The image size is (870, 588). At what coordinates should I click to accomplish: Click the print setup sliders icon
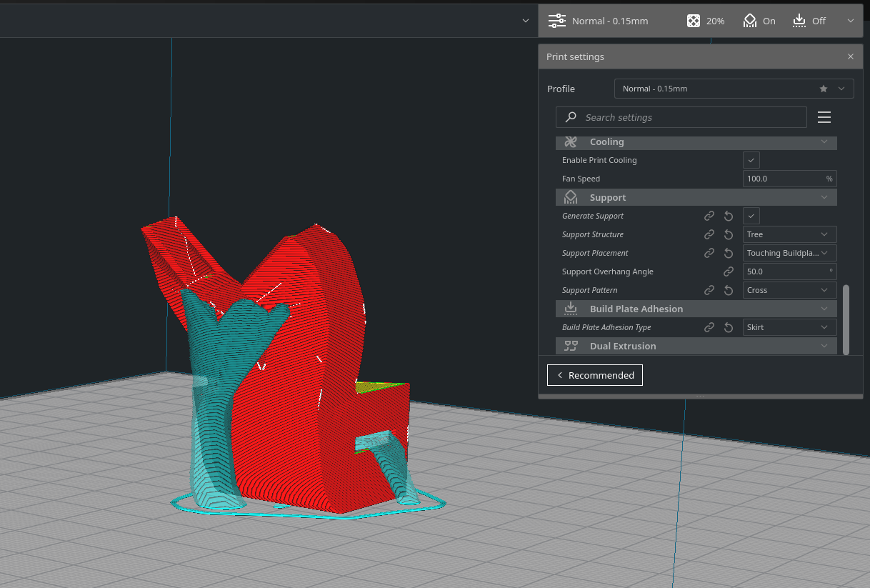click(556, 21)
